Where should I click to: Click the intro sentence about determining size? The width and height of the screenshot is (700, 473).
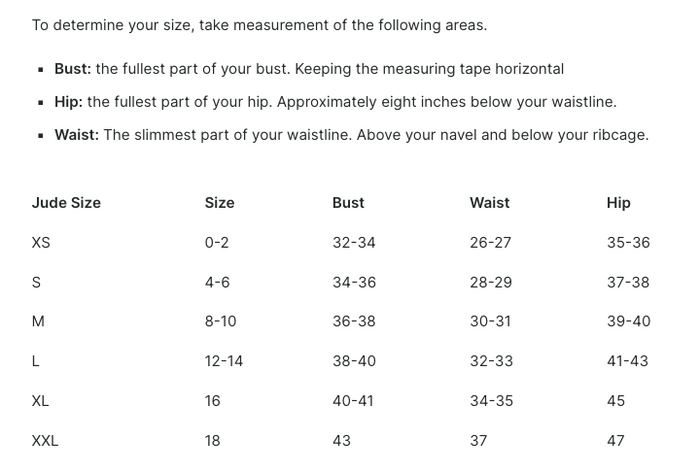click(x=259, y=25)
